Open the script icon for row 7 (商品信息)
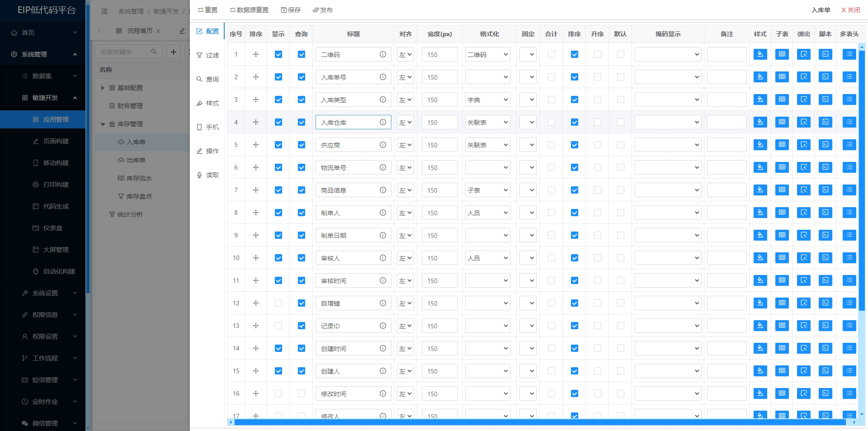Viewport: 868px width, 431px height. (825, 190)
